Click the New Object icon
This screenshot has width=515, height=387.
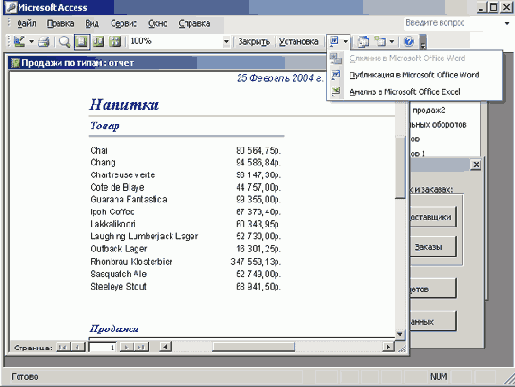coord(380,42)
